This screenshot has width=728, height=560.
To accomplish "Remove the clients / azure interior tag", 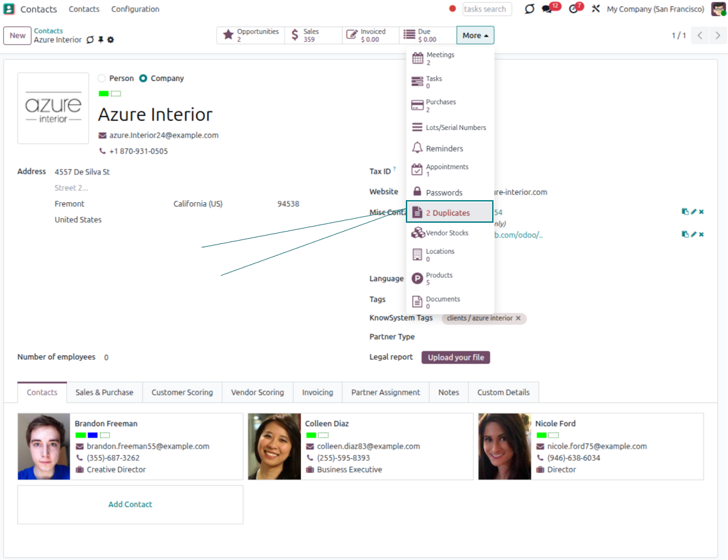I will (x=518, y=318).
